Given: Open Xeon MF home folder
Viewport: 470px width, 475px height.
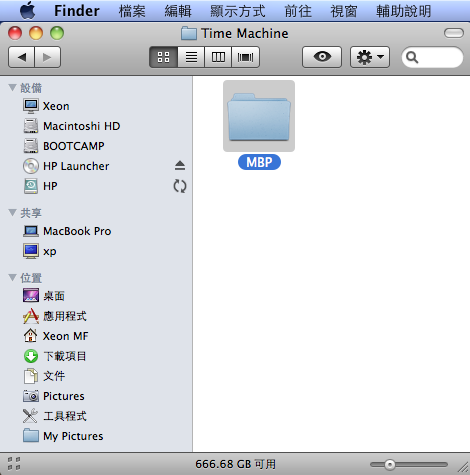Looking at the screenshot, I should [x=96, y=336].
